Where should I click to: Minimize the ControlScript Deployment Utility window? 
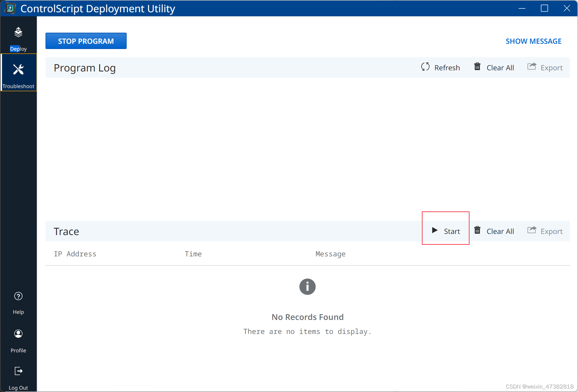tap(522, 8)
